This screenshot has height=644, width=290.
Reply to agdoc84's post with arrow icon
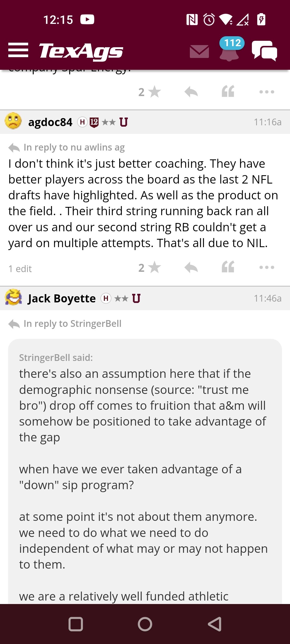191,268
